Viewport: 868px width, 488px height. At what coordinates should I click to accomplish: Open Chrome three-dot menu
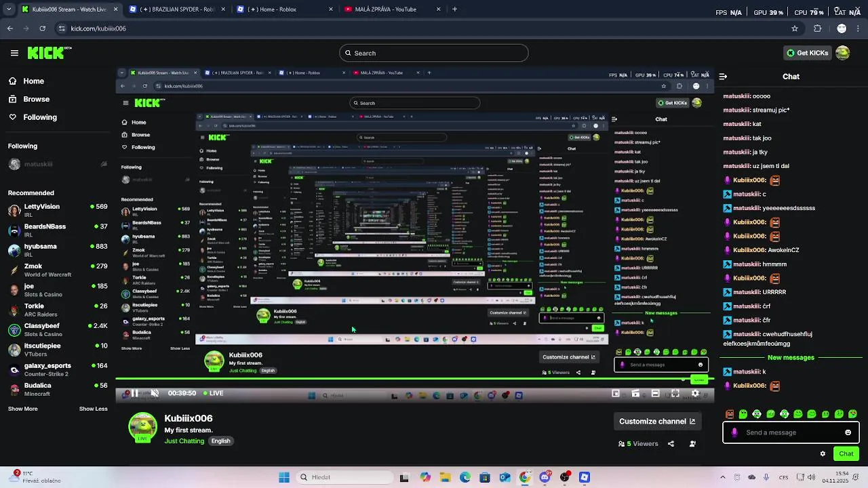(x=859, y=28)
